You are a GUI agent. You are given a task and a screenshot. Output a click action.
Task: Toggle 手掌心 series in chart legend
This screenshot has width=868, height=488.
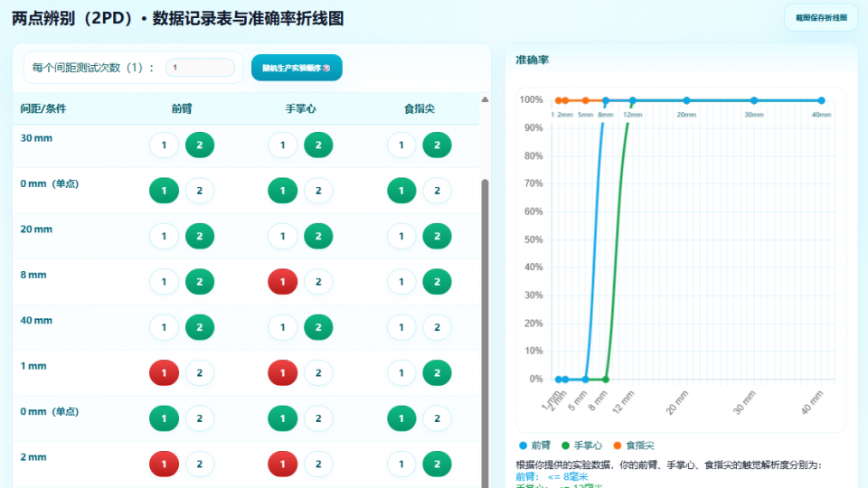pyautogui.click(x=581, y=446)
